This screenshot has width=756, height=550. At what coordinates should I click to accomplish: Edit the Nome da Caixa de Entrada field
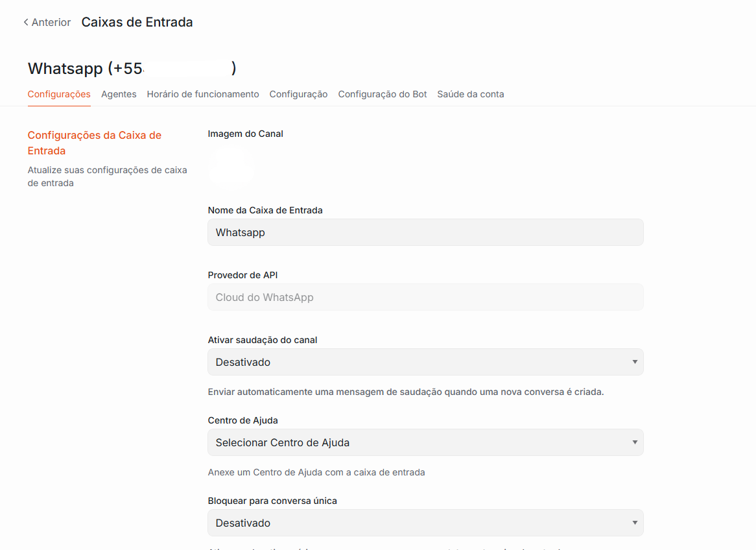tap(425, 233)
